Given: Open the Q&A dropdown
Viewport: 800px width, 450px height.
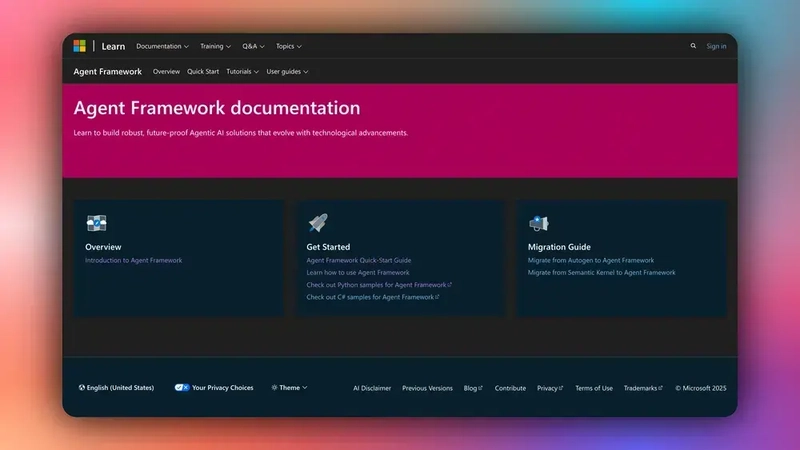Looking at the screenshot, I should [253, 46].
